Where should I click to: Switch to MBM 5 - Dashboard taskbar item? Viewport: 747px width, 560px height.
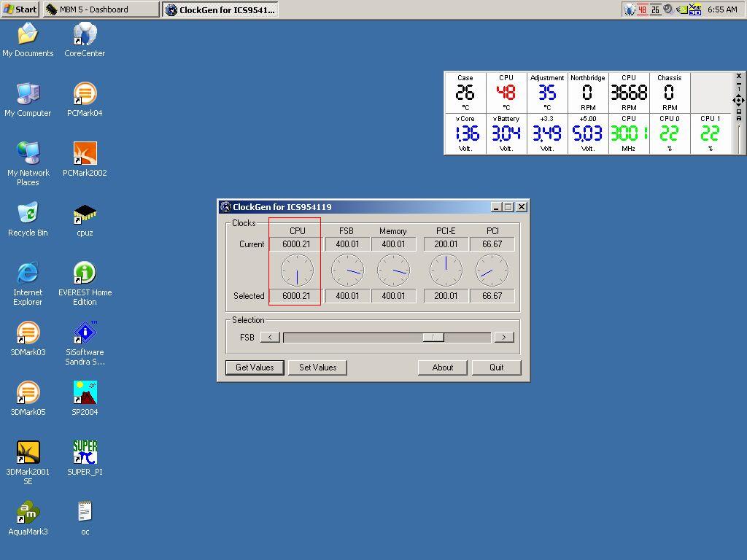point(101,9)
